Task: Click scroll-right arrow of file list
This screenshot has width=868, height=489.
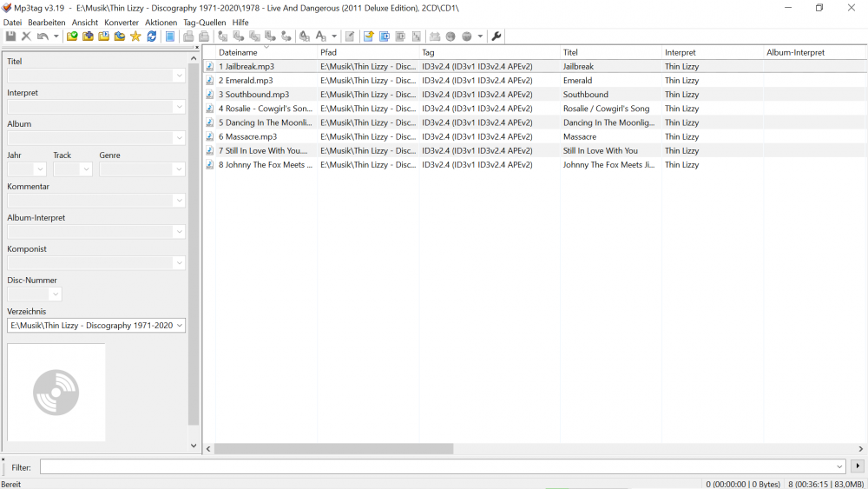Action: point(861,448)
